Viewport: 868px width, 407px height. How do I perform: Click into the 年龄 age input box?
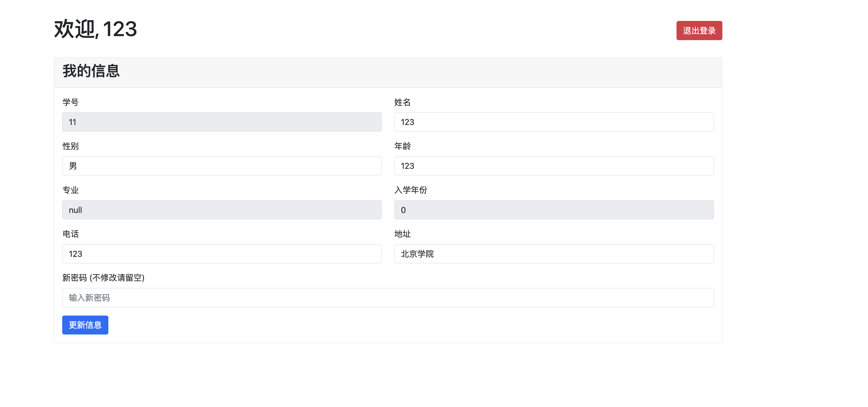coord(554,166)
